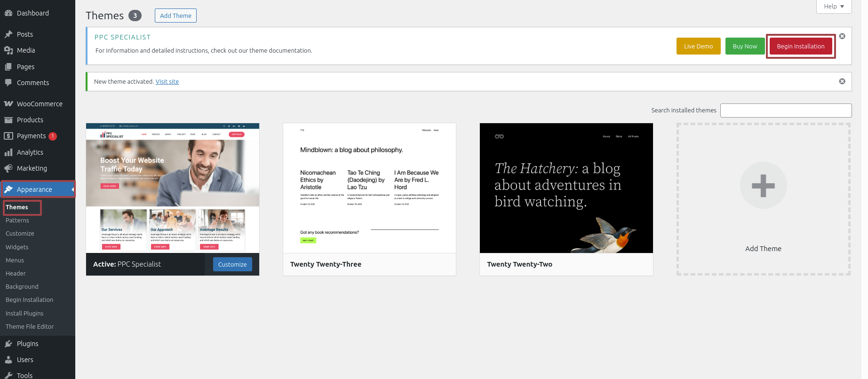Open the Menus submenu item
868x379 pixels.
pos(15,261)
